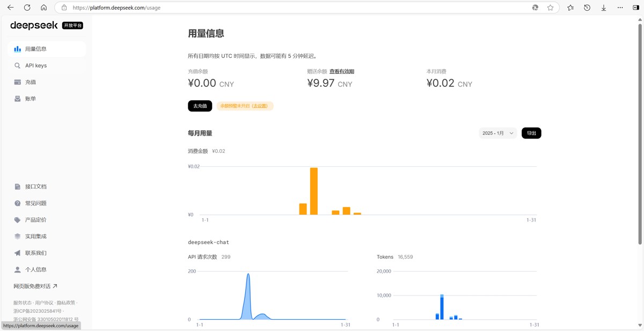644x331 pixels.
Task: Click the 产品定价 tag icon
Action: point(17,220)
